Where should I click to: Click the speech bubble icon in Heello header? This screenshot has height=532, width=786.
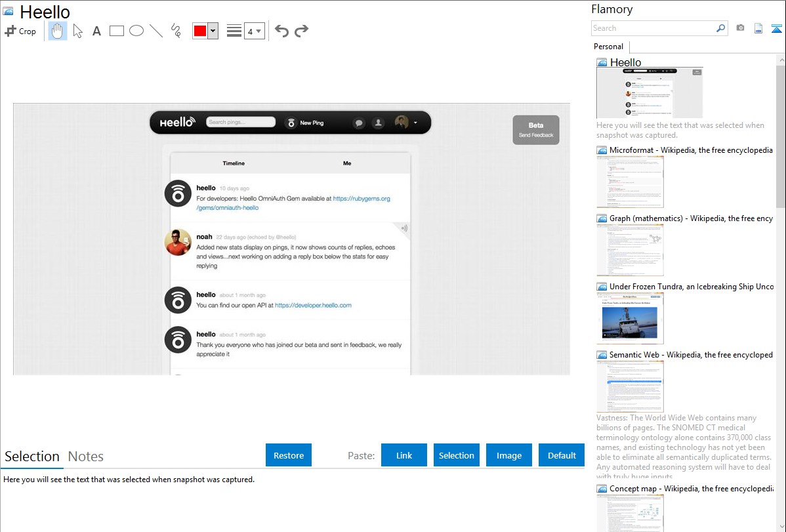click(358, 123)
